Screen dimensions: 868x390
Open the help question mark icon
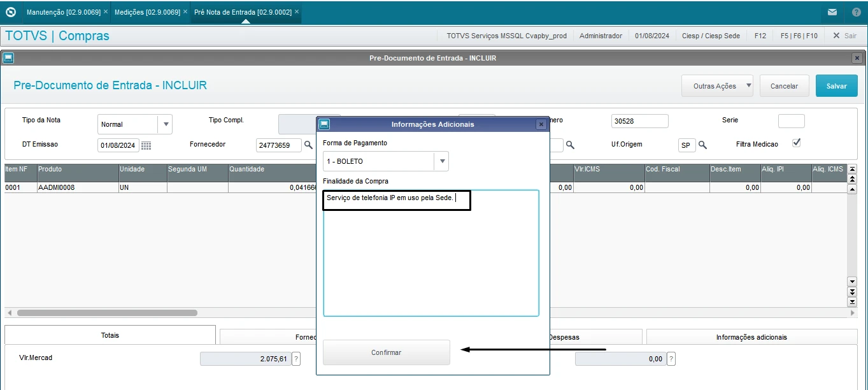(x=856, y=12)
